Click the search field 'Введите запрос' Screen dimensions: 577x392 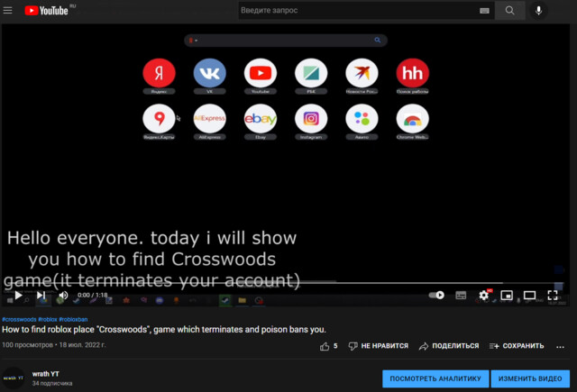coord(359,10)
